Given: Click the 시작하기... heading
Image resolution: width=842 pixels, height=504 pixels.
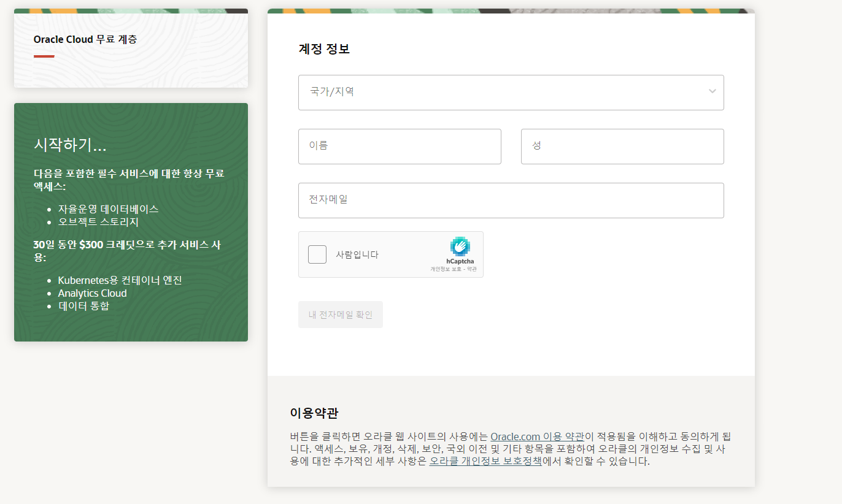Looking at the screenshot, I should tap(70, 145).
